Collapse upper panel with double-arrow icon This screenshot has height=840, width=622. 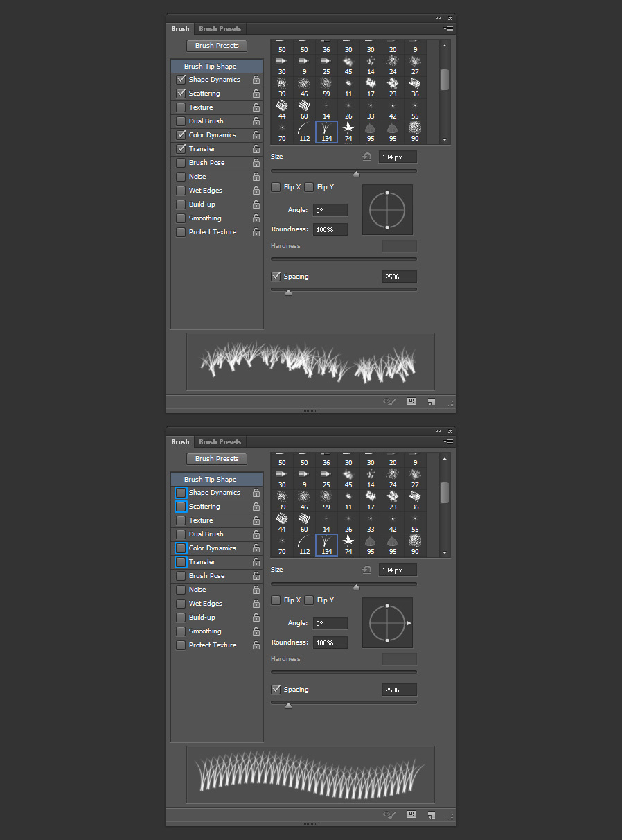(439, 18)
